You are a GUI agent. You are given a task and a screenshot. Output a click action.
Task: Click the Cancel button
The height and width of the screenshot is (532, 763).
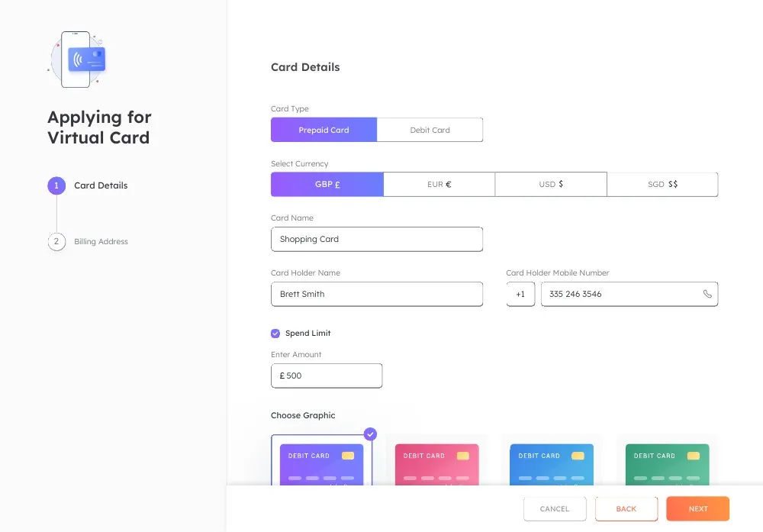coord(555,508)
